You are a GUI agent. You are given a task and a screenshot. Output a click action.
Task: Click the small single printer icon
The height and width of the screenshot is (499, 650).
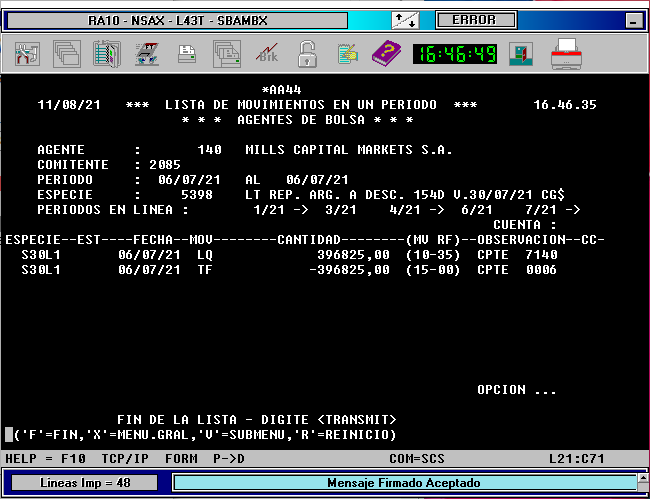187,54
